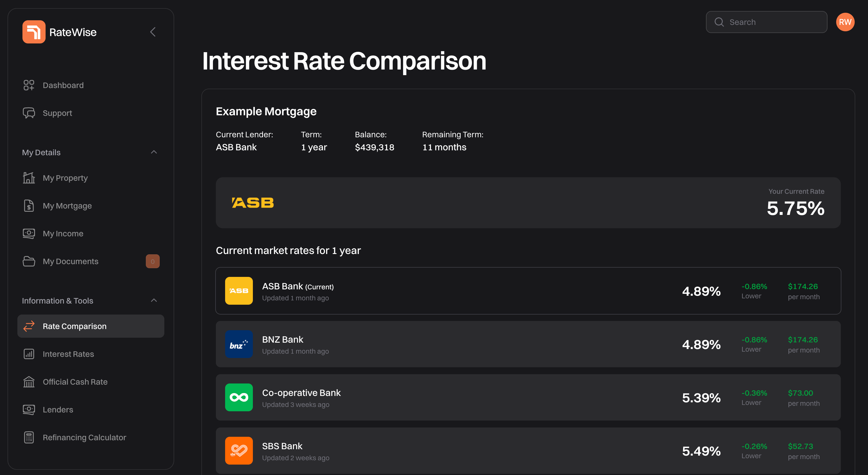
Task: Collapse the Information & Tools section chevron
Action: pos(154,301)
